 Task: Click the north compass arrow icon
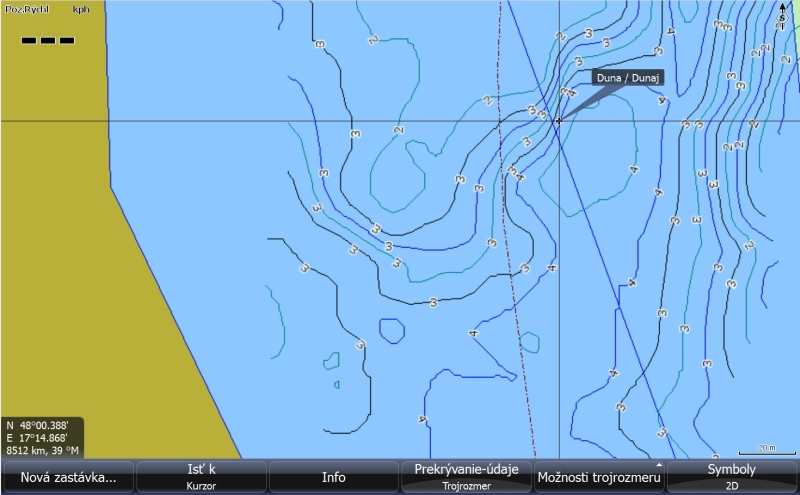tap(782, 14)
